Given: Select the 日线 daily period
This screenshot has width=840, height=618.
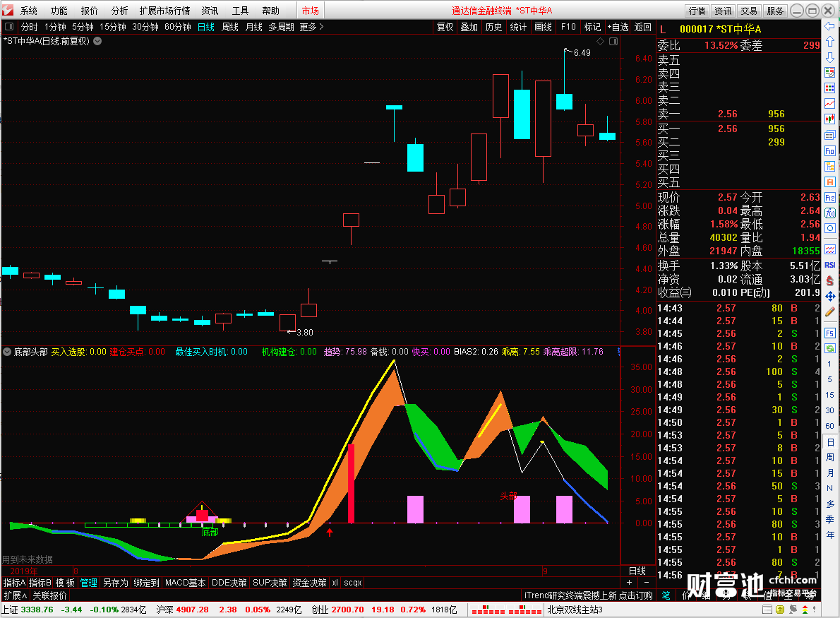Looking at the screenshot, I should (x=206, y=27).
